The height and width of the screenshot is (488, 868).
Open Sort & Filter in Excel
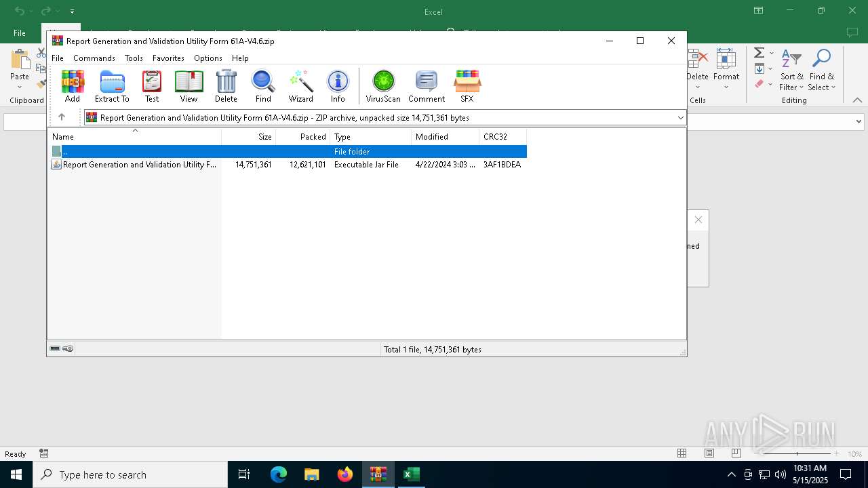pyautogui.click(x=791, y=70)
